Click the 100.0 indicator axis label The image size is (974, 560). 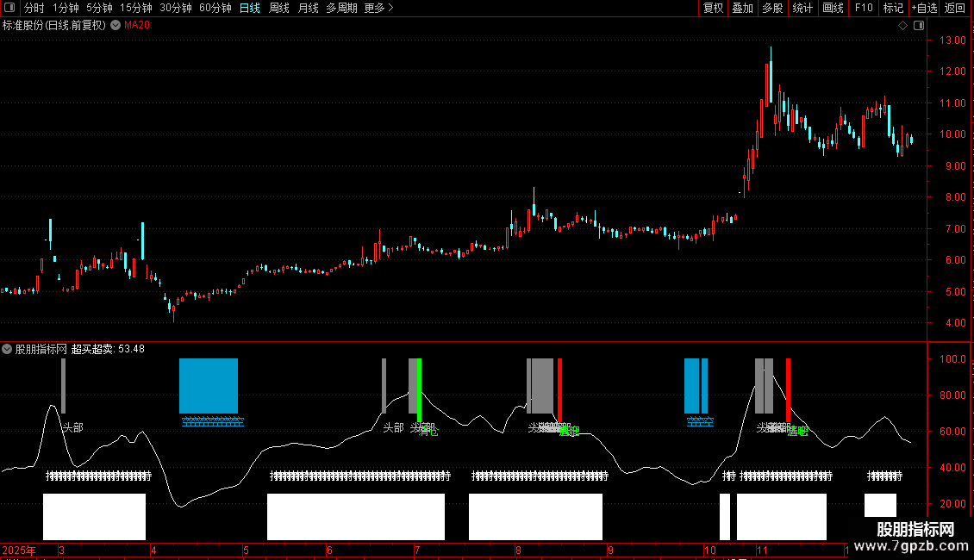point(952,359)
